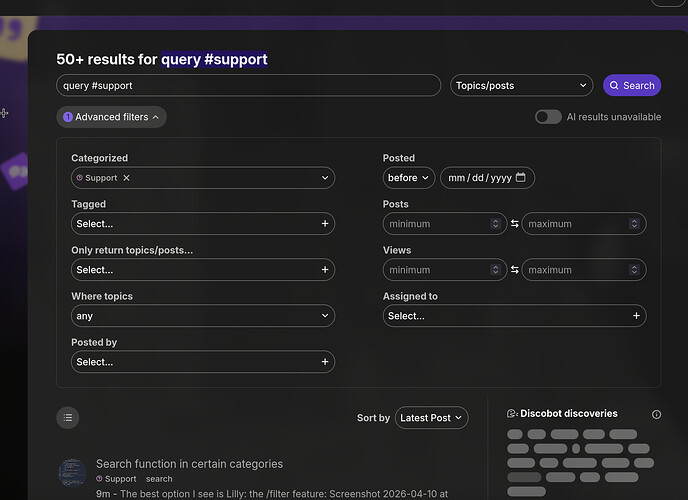This screenshot has width=688, height=500.
Task: Open the Sort by Latest Post dropdown
Action: 431,418
